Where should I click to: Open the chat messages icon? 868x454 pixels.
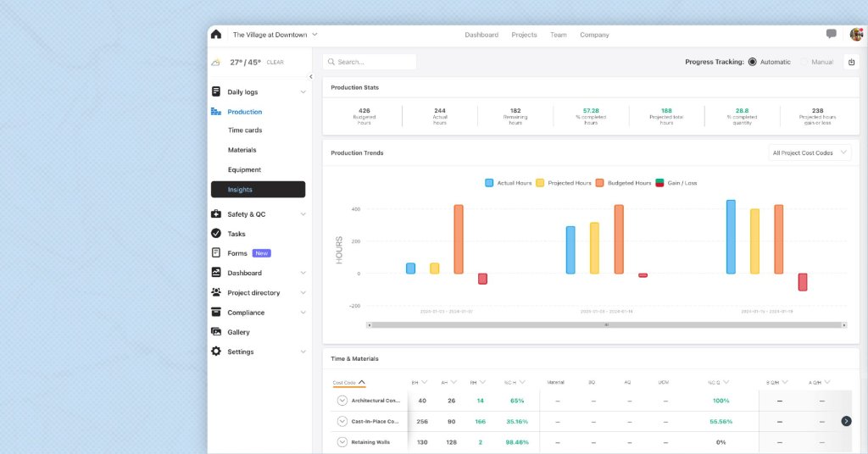click(x=831, y=35)
